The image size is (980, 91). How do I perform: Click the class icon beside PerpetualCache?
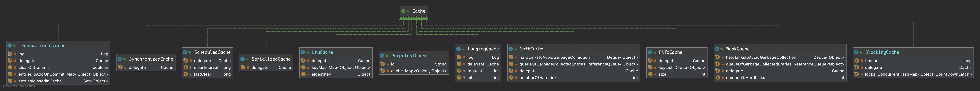382,56
